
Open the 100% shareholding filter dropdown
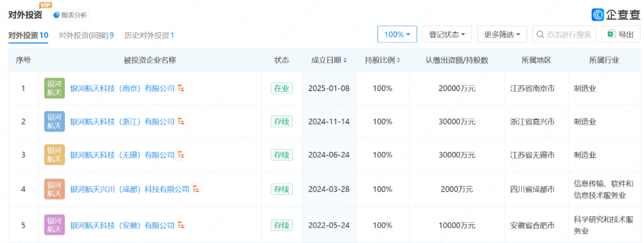coord(397,34)
